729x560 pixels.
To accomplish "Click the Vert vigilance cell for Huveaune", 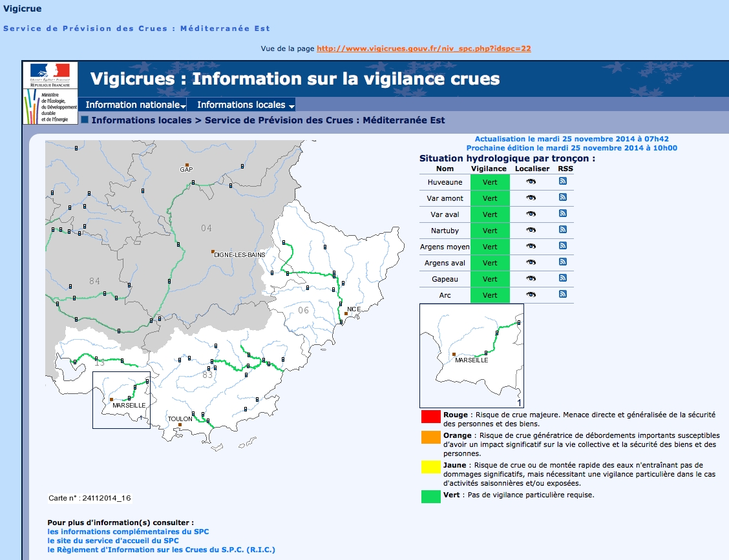I will (x=490, y=182).
